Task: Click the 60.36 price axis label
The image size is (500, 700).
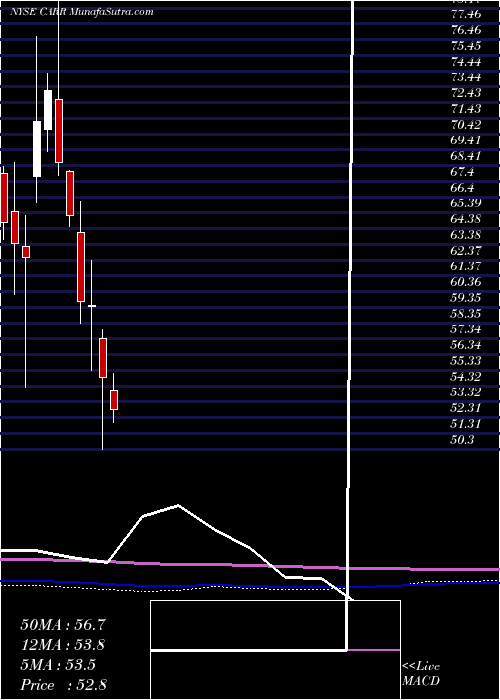Action: coord(466,282)
